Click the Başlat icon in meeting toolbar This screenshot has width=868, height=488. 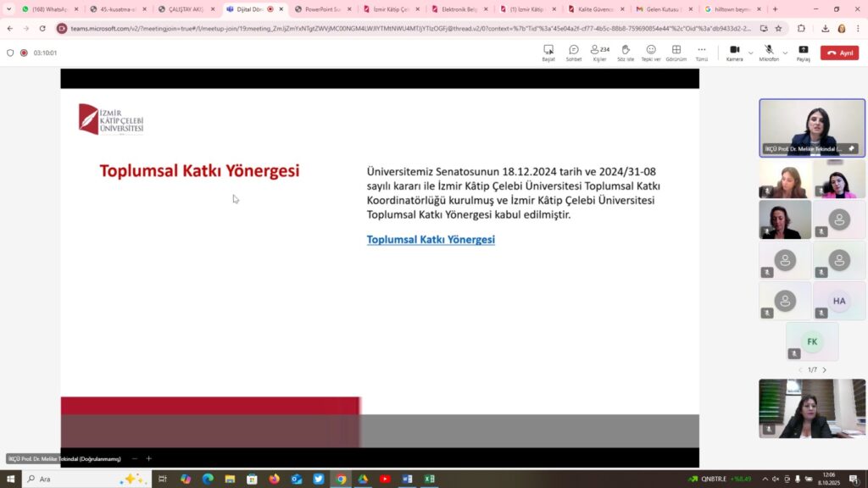pyautogui.click(x=548, y=53)
